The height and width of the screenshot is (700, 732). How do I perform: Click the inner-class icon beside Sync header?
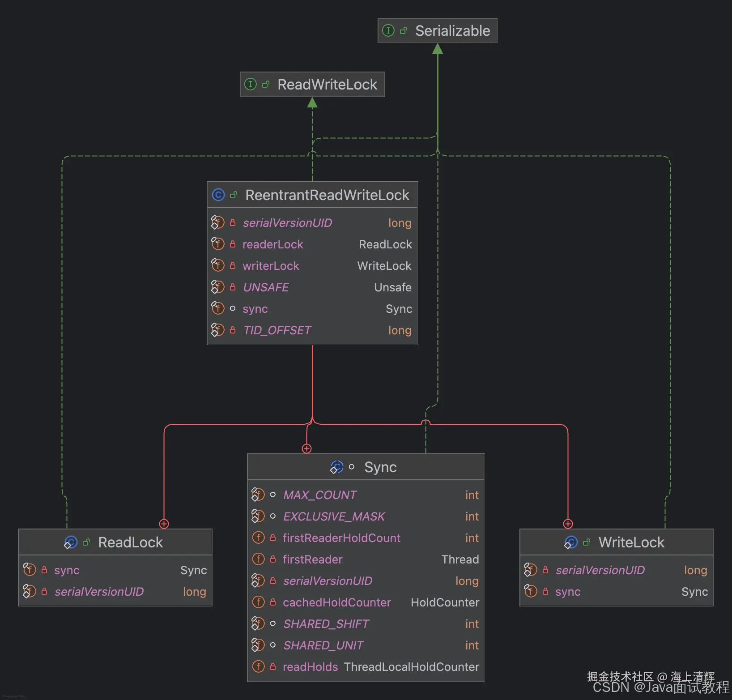337,467
